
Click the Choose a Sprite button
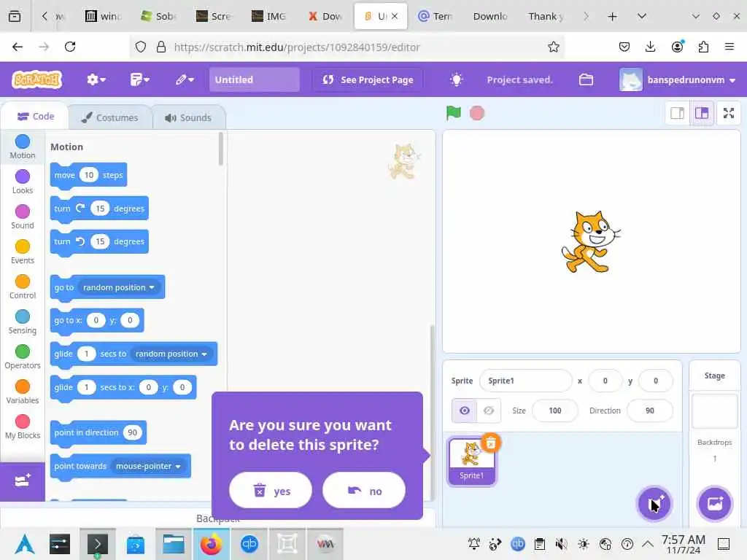654,503
